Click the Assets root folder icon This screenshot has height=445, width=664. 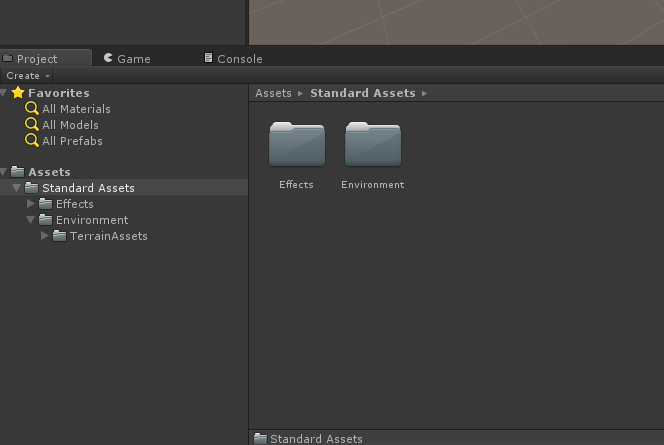tap(17, 171)
